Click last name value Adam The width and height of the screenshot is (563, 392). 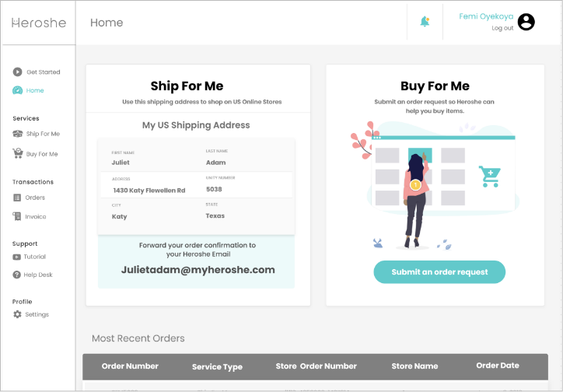click(x=215, y=163)
